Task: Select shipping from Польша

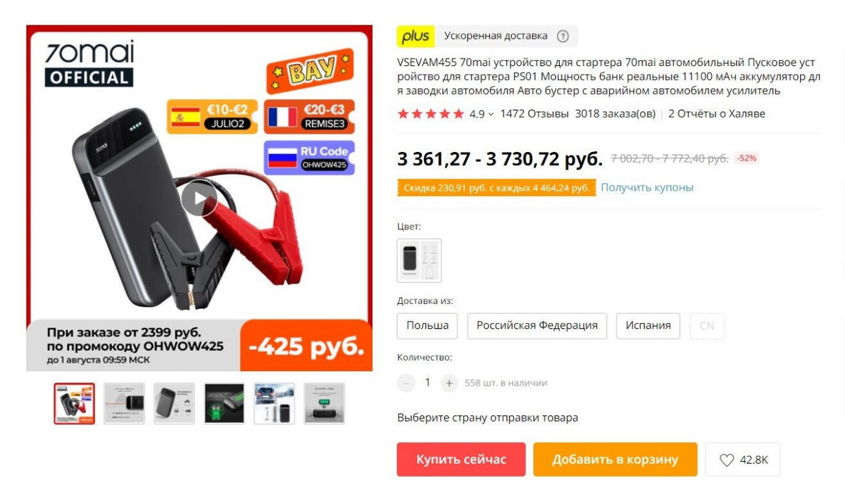Action: (x=427, y=326)
